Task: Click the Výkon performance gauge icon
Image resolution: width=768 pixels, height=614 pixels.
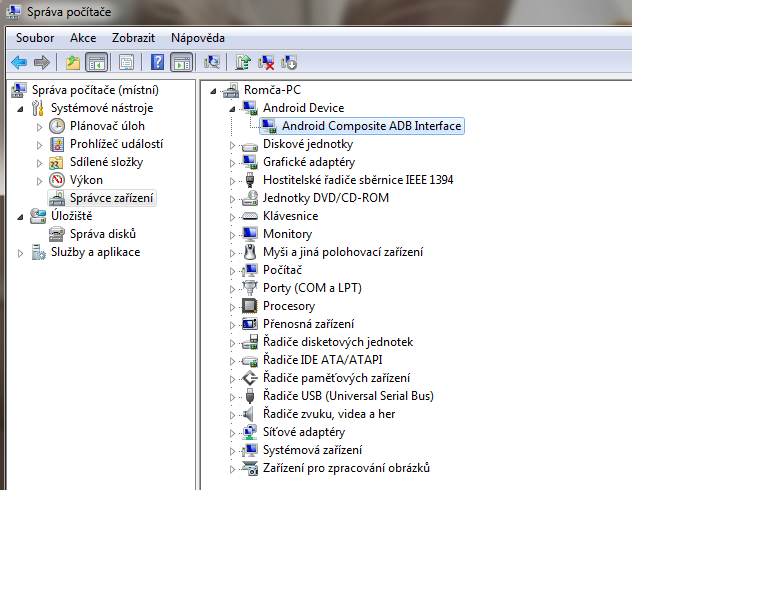Action: click(x=57, y=180)
